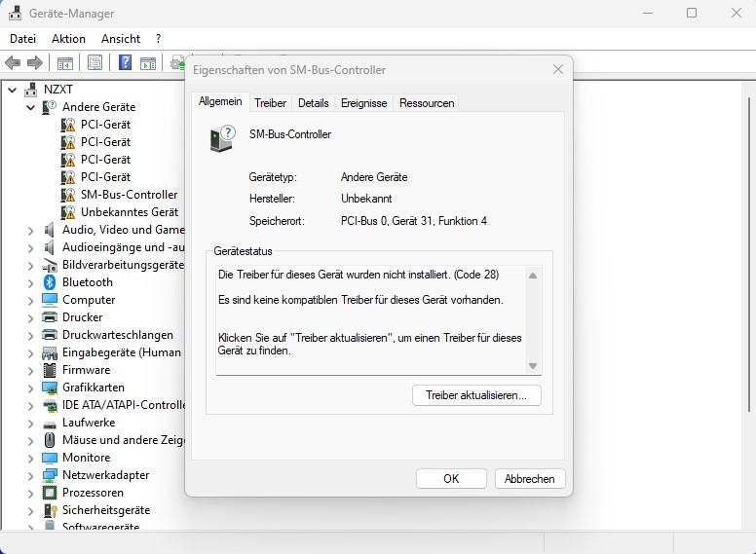Click the Prozessoren icon
Image resolution: width=756 pixels, height=554 pixels.
[x=49, y=493]
